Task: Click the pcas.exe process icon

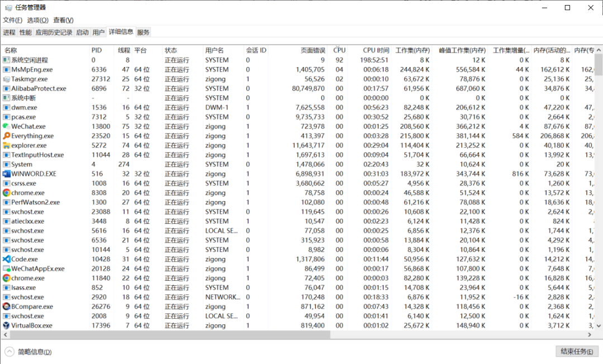Action: [6, 117]
